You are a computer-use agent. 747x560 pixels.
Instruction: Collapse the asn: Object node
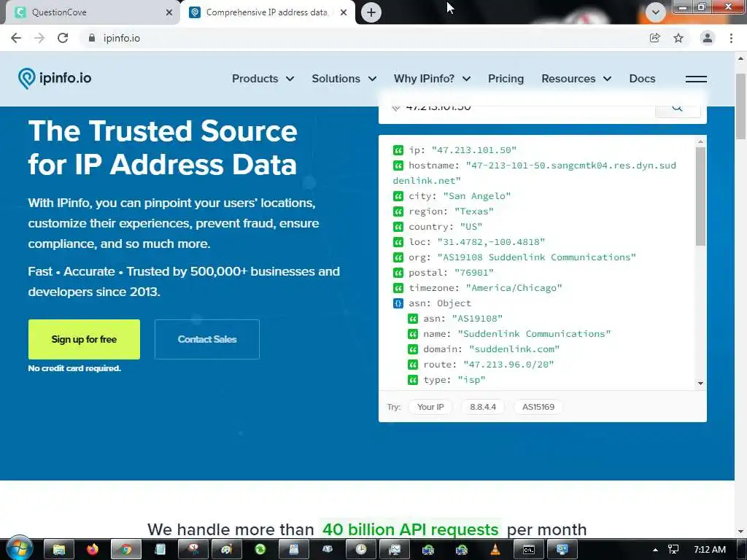pyautogui.click(x=398, y=303)
